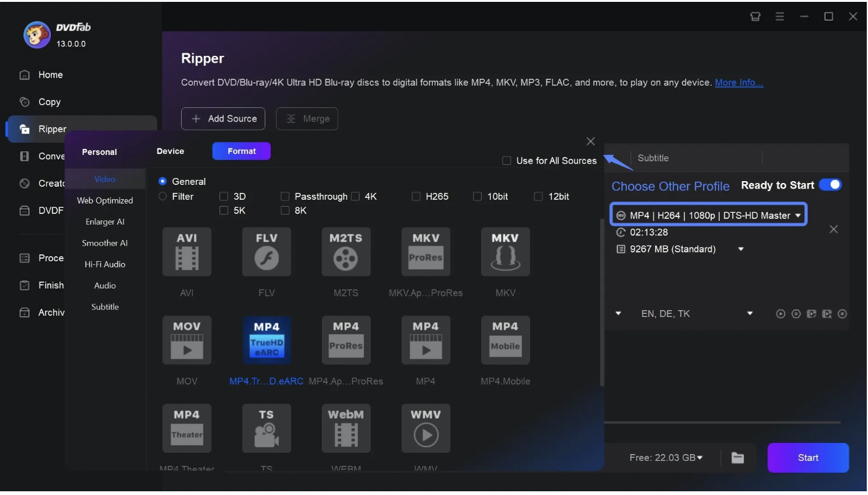Image resolution: width=868 pixels, height=495 pixels.
Task: Open the Audio category in profile list
Action: tap(105, 285)
